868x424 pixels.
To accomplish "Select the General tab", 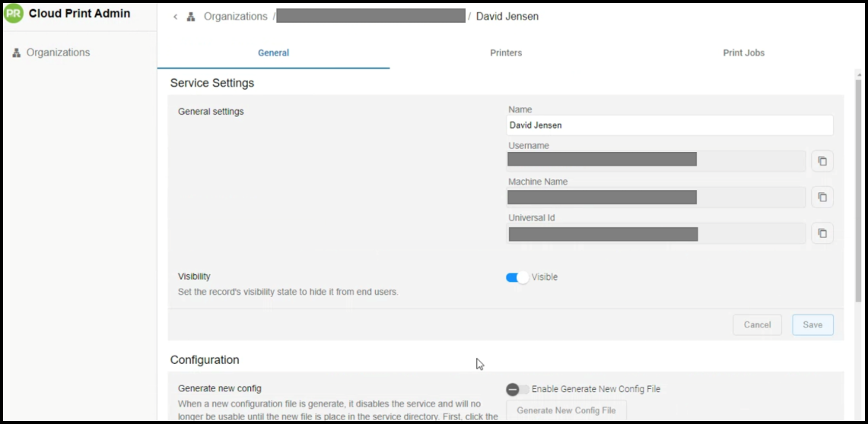I will point(273,53).
